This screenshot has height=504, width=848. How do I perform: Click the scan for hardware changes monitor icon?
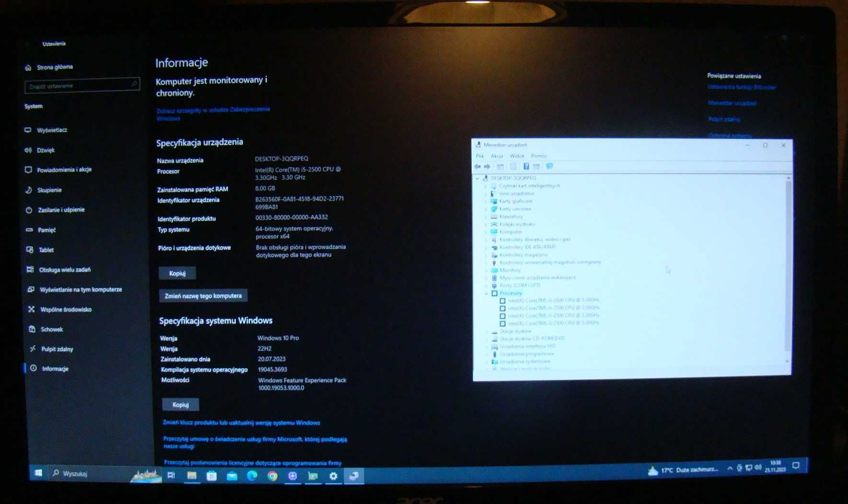549,166
